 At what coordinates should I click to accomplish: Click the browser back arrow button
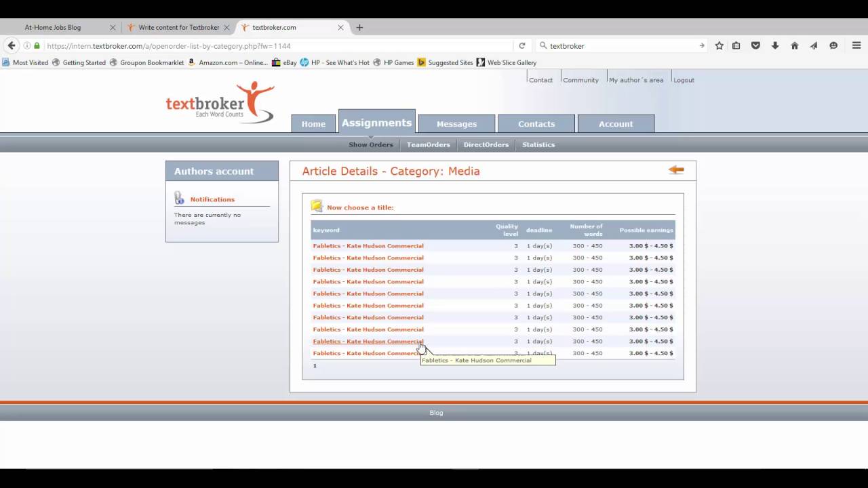click(12, 45)
